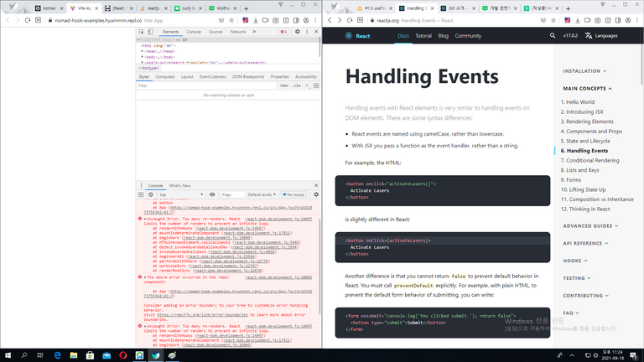Open the Windows Start menu
The image size is (644, 362).
pos(8,355)
